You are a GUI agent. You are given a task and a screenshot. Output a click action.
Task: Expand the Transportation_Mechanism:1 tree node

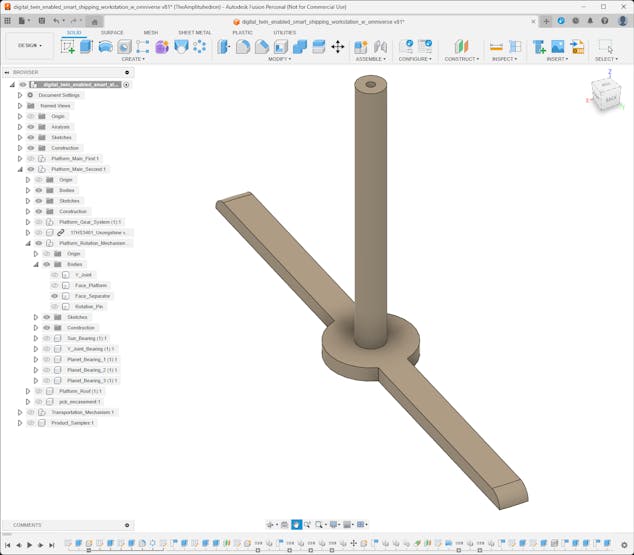[x=20, y=412]
